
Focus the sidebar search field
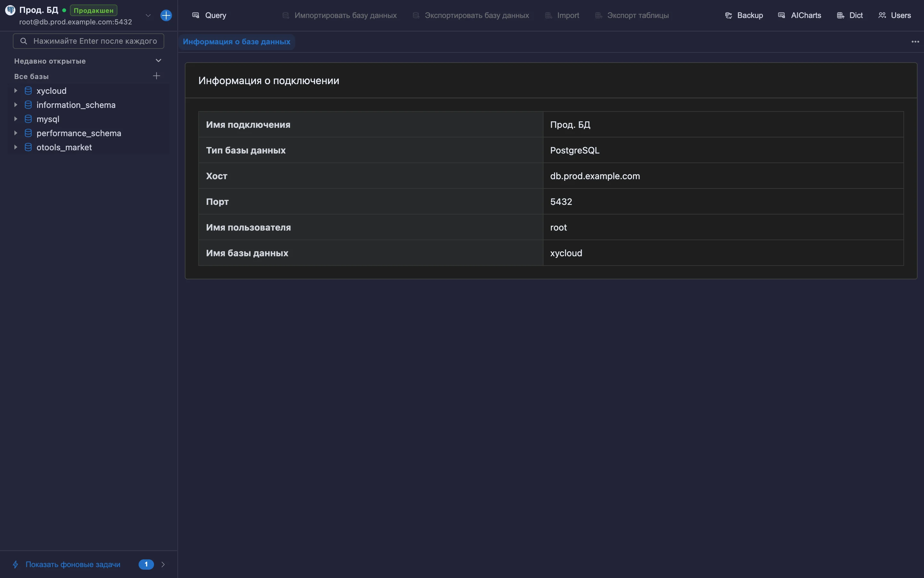click(x=89, y=41)
